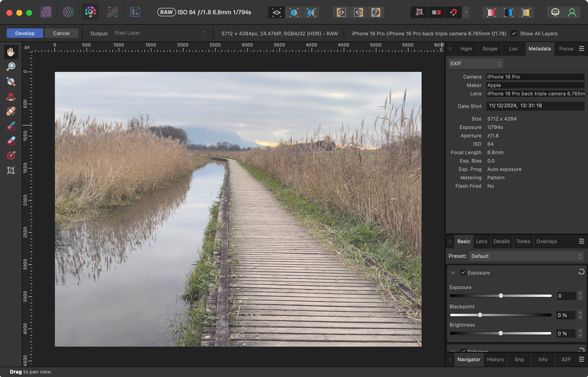
Task: Sync the after view icon
Action: pos(358,12)
